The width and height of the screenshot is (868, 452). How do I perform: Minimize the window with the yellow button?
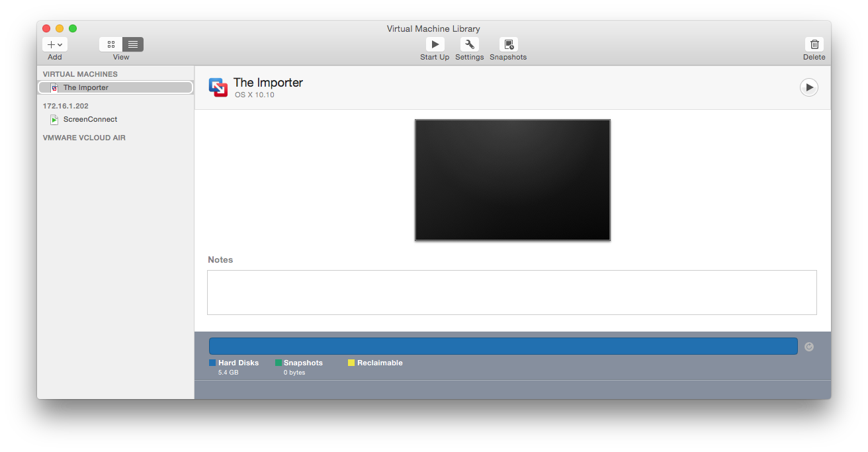click(60, 28)
